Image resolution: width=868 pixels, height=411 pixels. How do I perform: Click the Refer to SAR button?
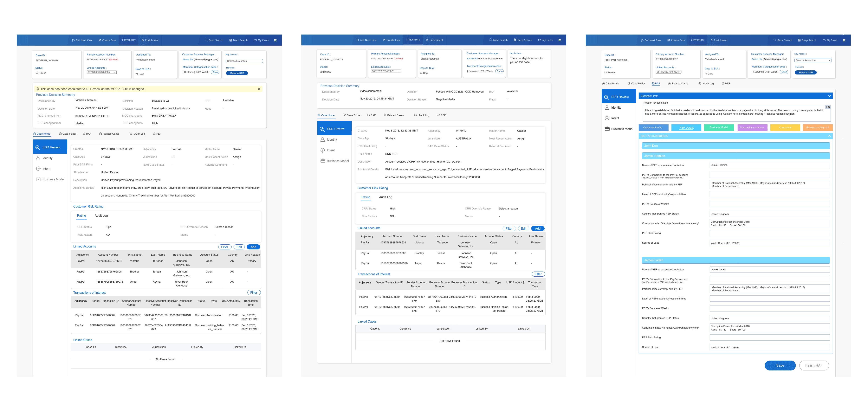[237, 73]
